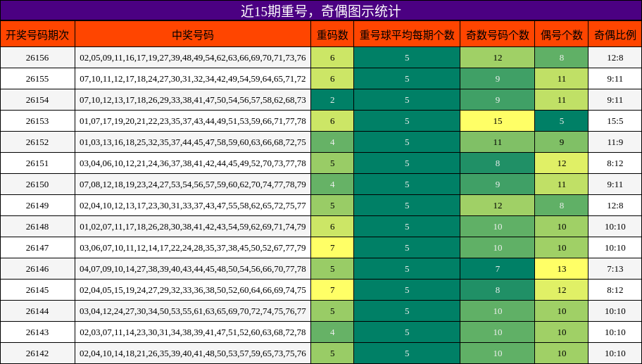
Task: Select winning numbers row starting 03,04,06,10,12
Action: [193, 163]
